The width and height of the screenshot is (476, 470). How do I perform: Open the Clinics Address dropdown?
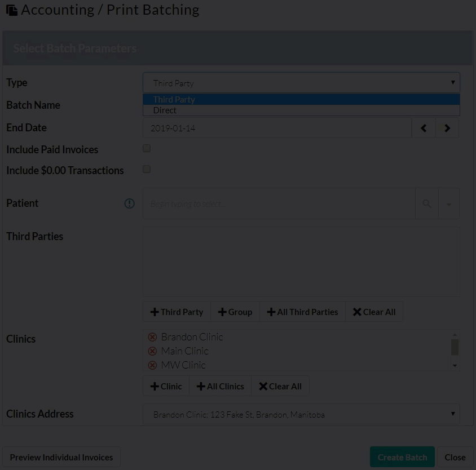(x=301, y=414)
